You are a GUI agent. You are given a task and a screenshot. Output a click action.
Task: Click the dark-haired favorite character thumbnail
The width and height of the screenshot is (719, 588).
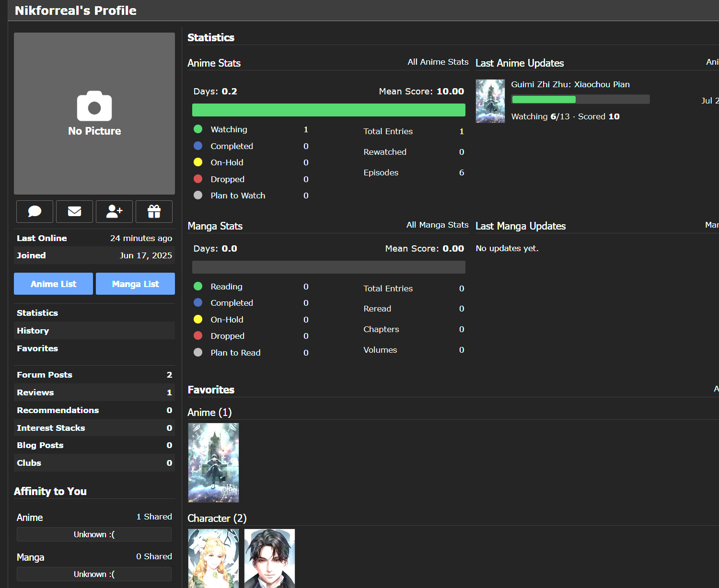269,558
